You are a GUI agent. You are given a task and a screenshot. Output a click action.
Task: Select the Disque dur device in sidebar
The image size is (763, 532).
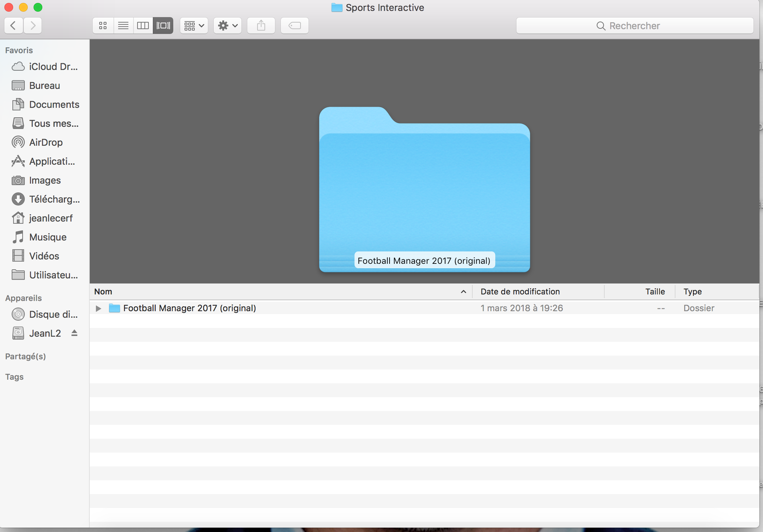(x=44, y=314)
